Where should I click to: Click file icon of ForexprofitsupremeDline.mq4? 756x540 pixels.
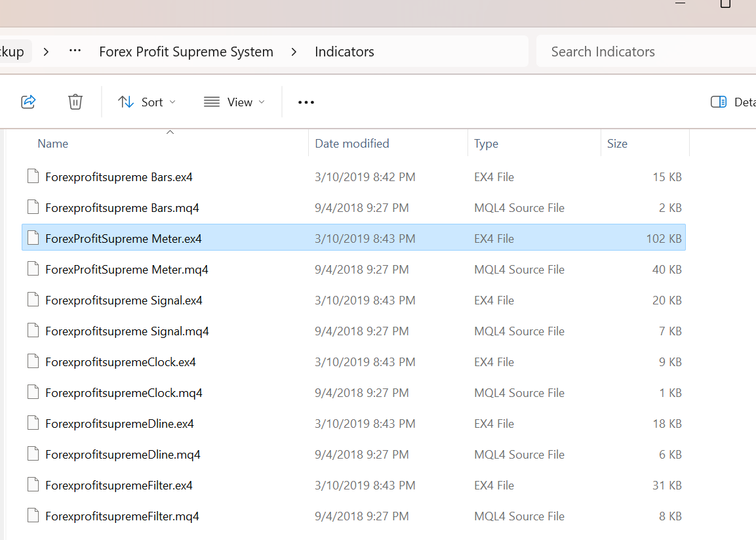pyautogui.click(x=33, y=454)
